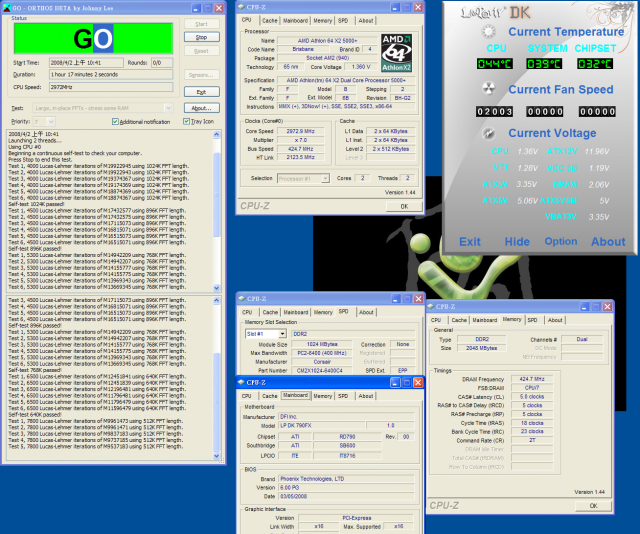The width and height of the screenshot is (640, 534).
Task: Click the Current Fan Speed fan icon
Action: pos(488,88)
